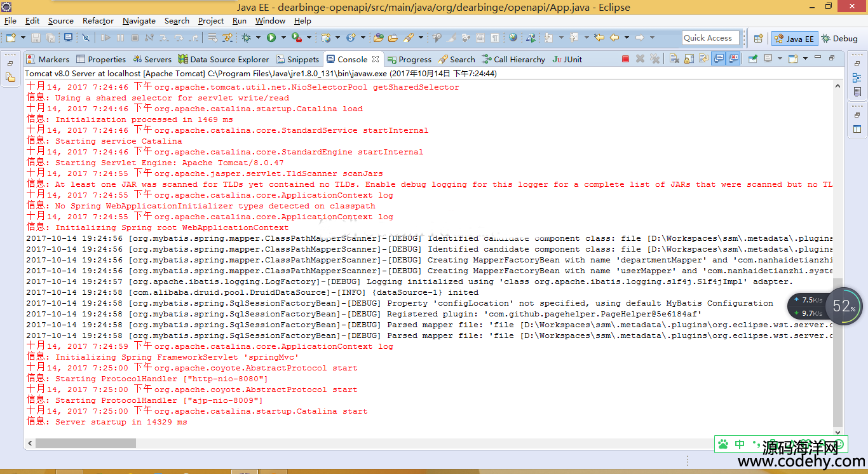Click the Save All icon
The width and height of the screenshot is (868, 474).
click(50, 37)
